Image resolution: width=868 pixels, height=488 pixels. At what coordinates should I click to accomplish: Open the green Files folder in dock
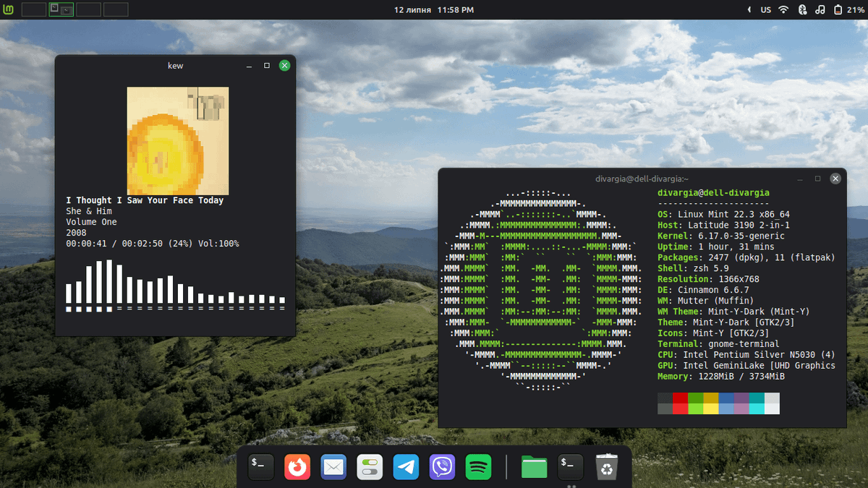click(534, 467)
